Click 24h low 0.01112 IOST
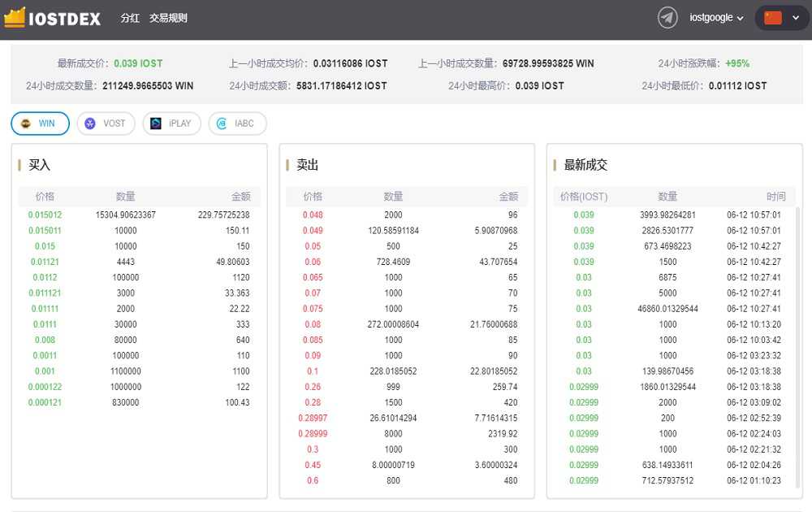The height and width of the screenshot is (512, 812). tap(737, 85)
